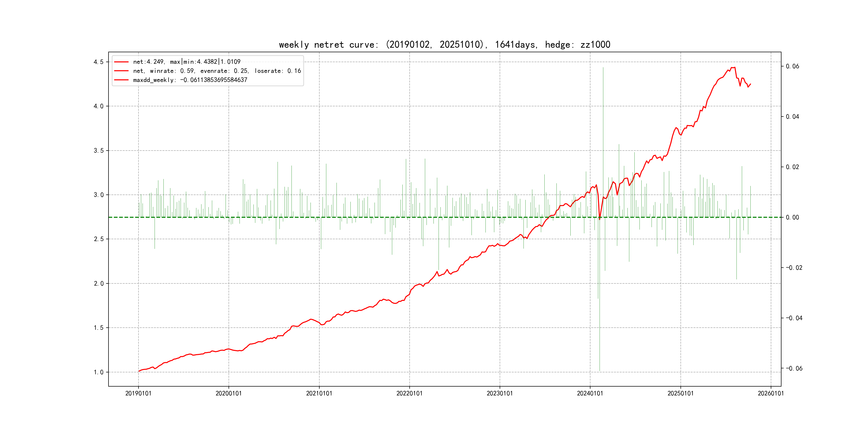Screen dimensions: 868x434
Task: Click the 20210101 x-axis label
Action: pyautogui.click(x=319, y=393)
